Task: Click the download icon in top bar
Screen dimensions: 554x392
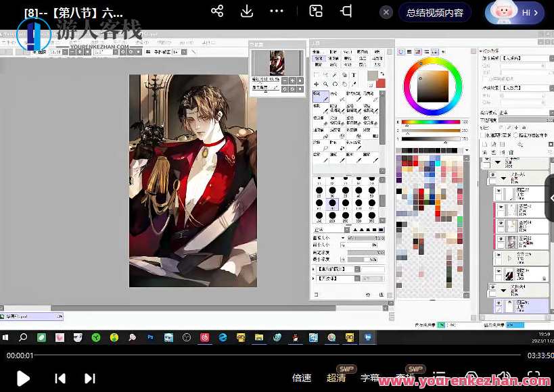Action: tap(247, 11)
